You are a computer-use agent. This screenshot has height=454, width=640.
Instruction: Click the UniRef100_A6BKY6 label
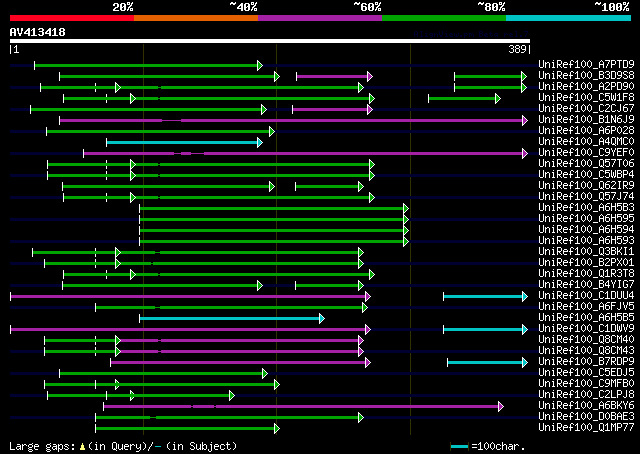click(586, 406)
